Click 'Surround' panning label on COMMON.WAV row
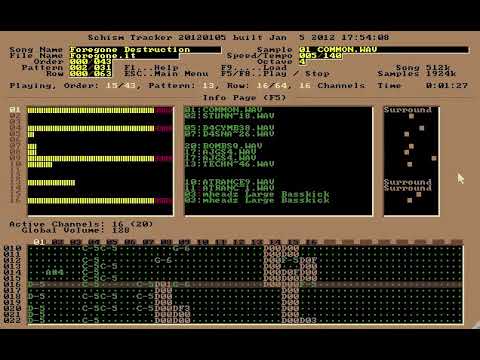Viewport: 480px width, 360px height. coord(408,110)
